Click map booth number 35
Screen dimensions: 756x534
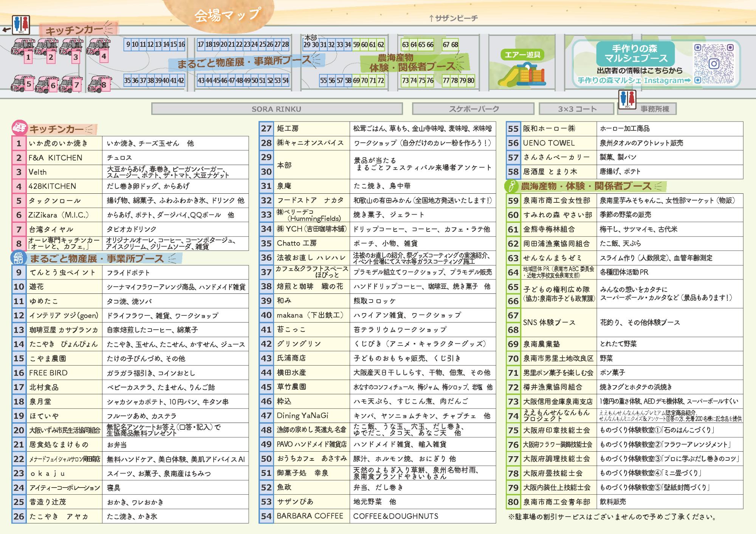coord(127,80)
